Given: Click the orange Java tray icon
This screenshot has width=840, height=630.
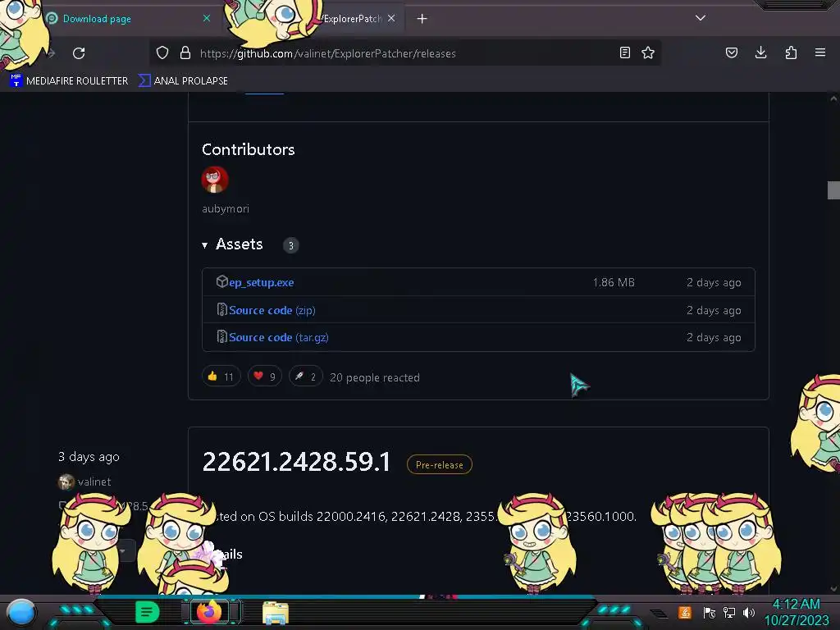Looking at the screenshot, I should tap(685, 613).
